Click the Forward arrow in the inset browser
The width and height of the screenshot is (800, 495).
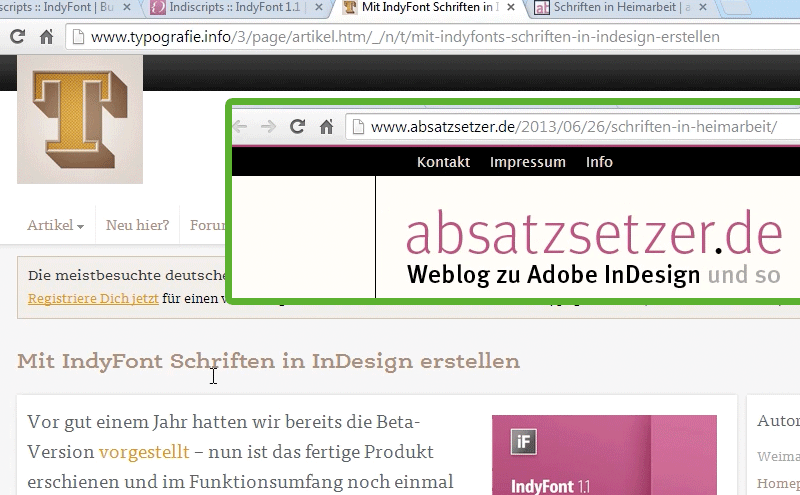click(x=268, y=127)
